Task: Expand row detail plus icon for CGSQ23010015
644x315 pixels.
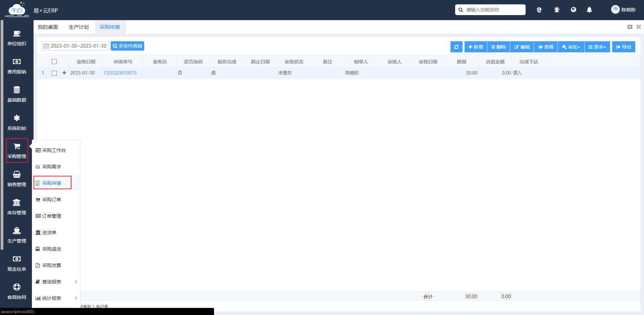Action: pyautogui.click(x=64, y=73)
